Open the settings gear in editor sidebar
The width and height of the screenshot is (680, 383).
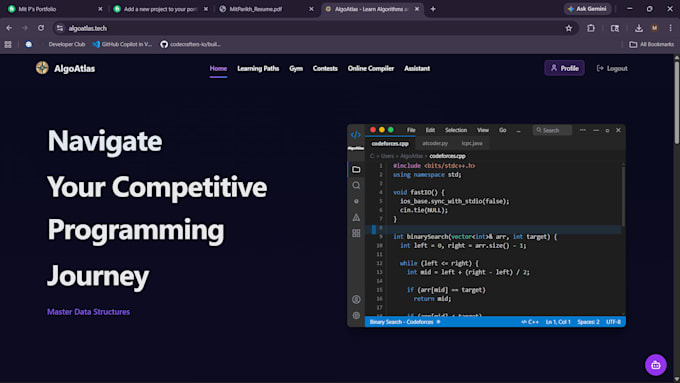pyautogui.click(x=356, y=315)
